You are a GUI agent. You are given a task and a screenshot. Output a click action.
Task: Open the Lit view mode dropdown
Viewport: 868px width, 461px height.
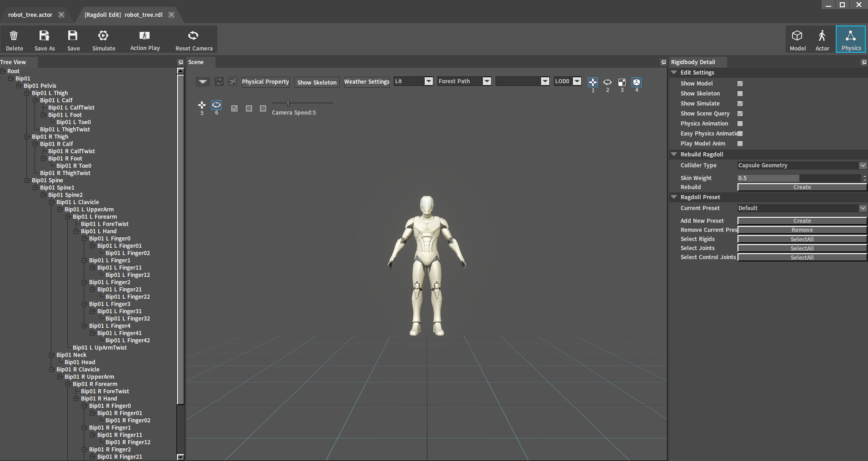(x=413, y=81)
